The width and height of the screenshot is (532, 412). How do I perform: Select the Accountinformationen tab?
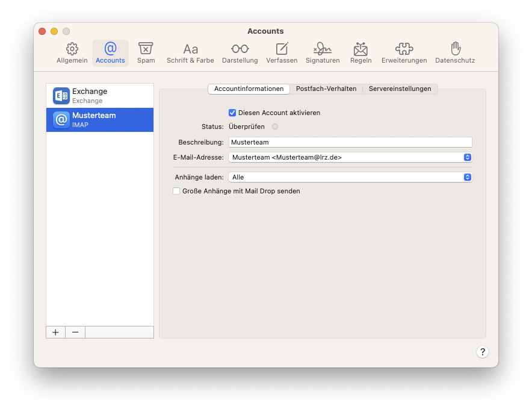coord(249,89)
